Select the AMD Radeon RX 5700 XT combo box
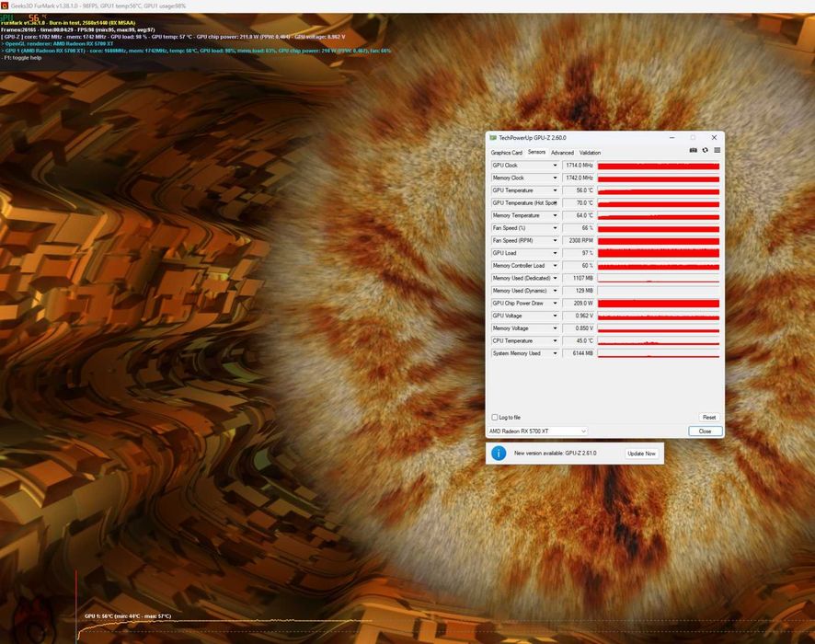 point(537,431)
